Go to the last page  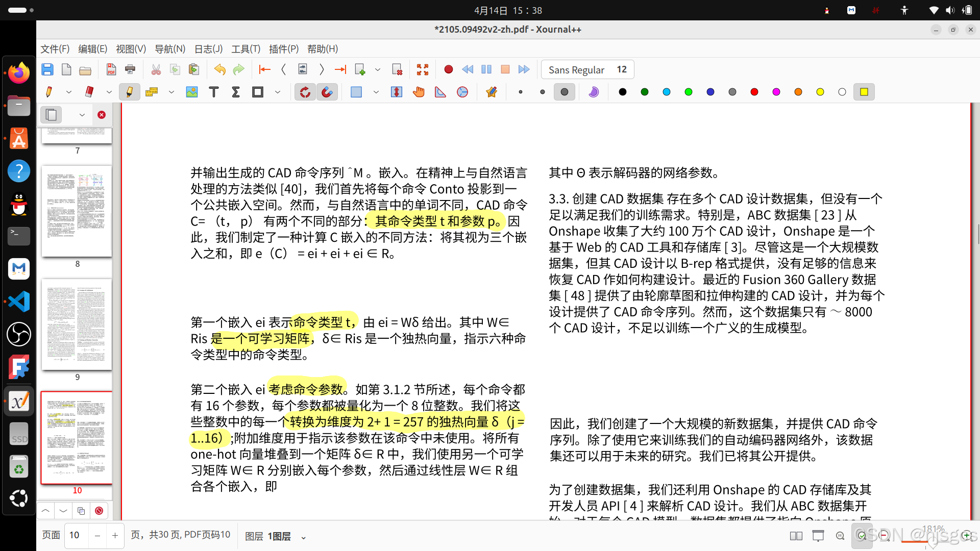[340, 69]
